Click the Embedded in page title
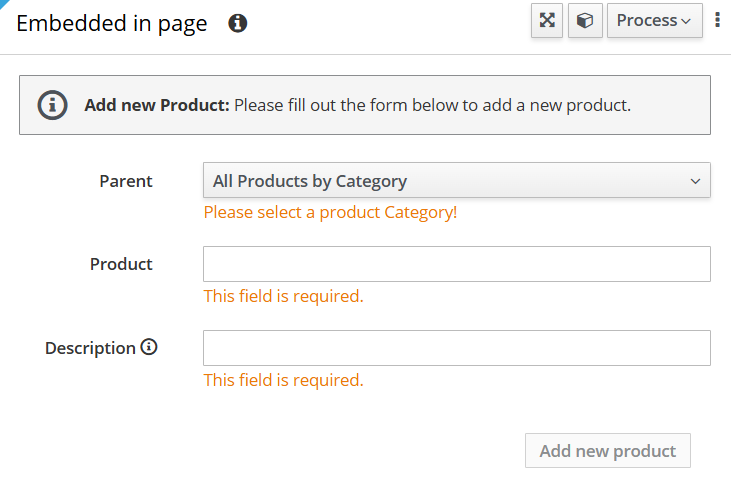Viewport: 731px width, 477px height. tap(112, 23)
